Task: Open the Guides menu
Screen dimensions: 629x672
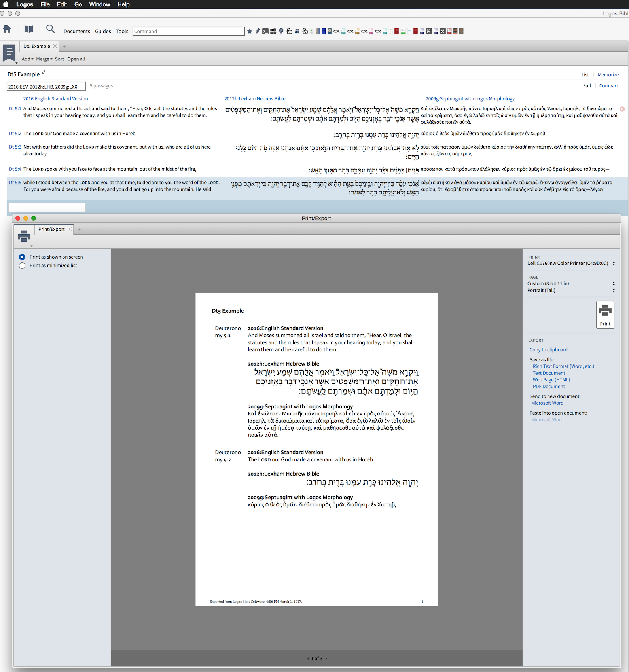Action: tap(103, 31)
